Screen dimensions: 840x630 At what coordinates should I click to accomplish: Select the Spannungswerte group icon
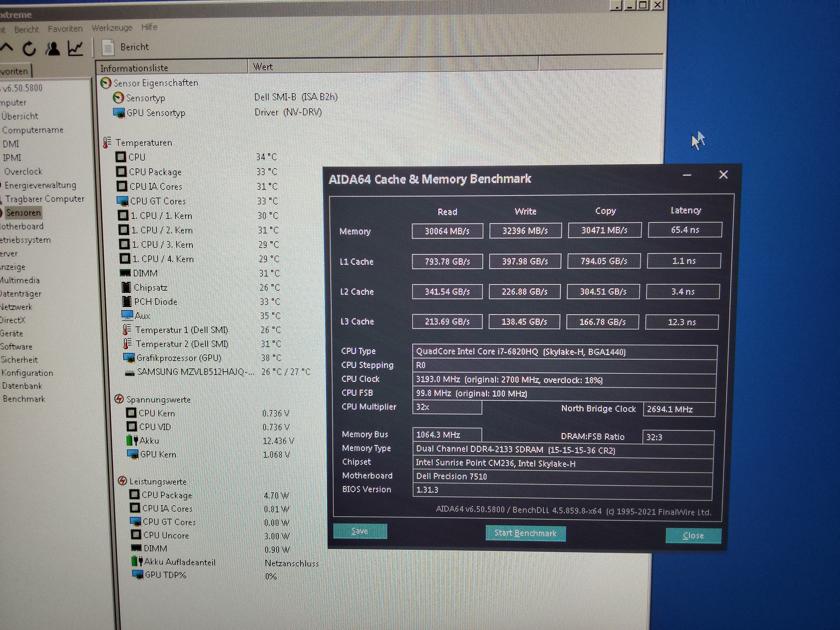click(x=119, y=399)
